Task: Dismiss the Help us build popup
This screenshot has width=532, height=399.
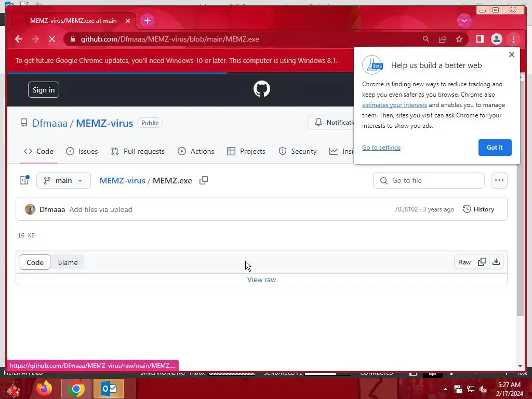Action: [512, 55]
